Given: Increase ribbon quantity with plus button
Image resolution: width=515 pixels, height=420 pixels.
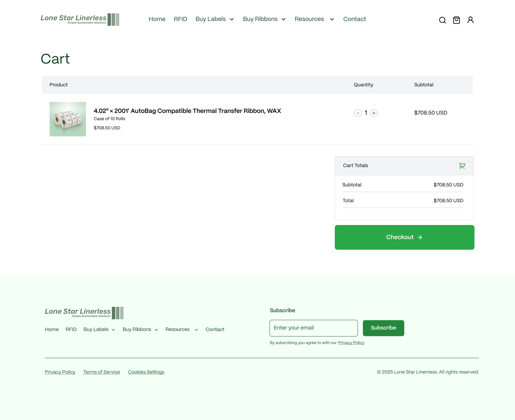Looking at the screenshot, I should point(374,113).
